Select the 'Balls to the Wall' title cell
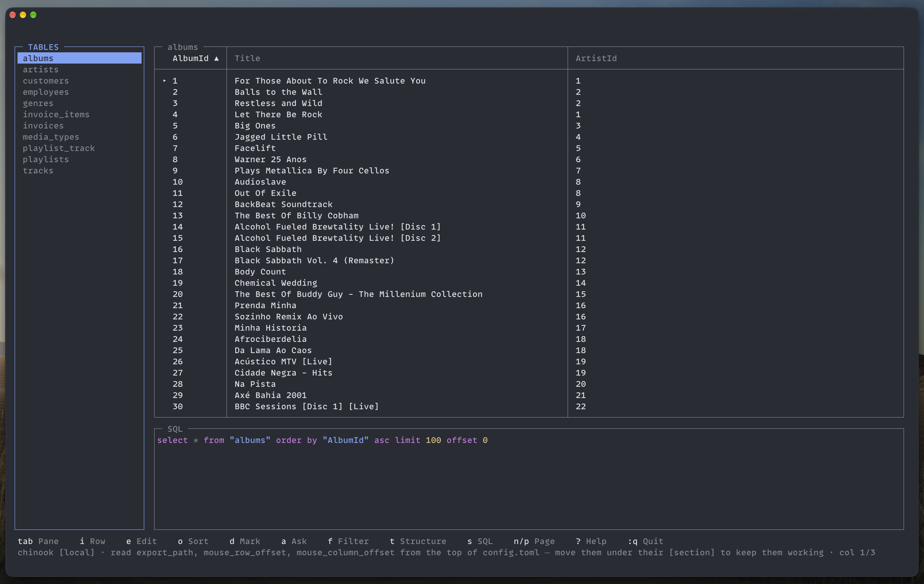924x584 pixels. click(x=278, y=92)
